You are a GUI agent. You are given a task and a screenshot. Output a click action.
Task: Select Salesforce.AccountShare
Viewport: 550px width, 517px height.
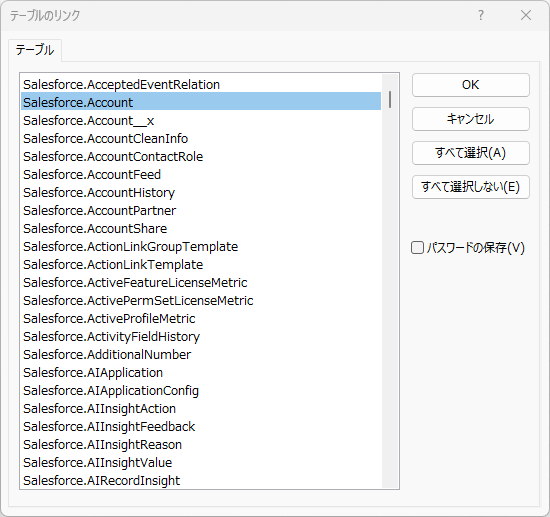[201, 229]
